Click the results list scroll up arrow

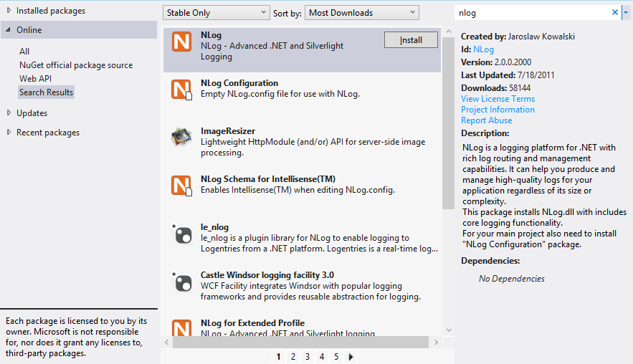(x=449, y=31)
